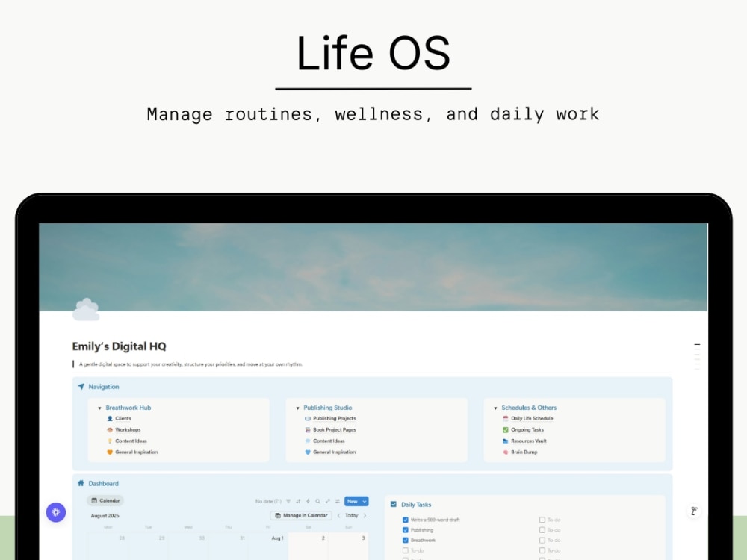Click the orange heart General Inspiration icon

(x=110, y=452)
